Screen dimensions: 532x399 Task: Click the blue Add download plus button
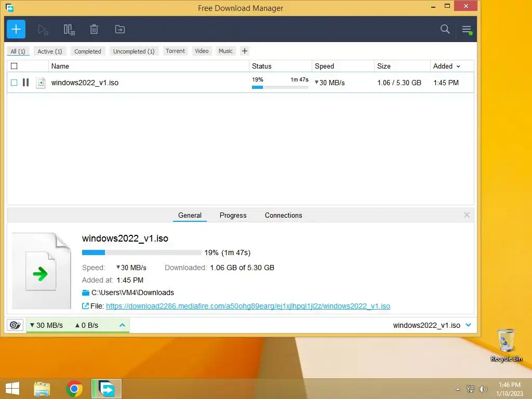click(x=16, y=29)
